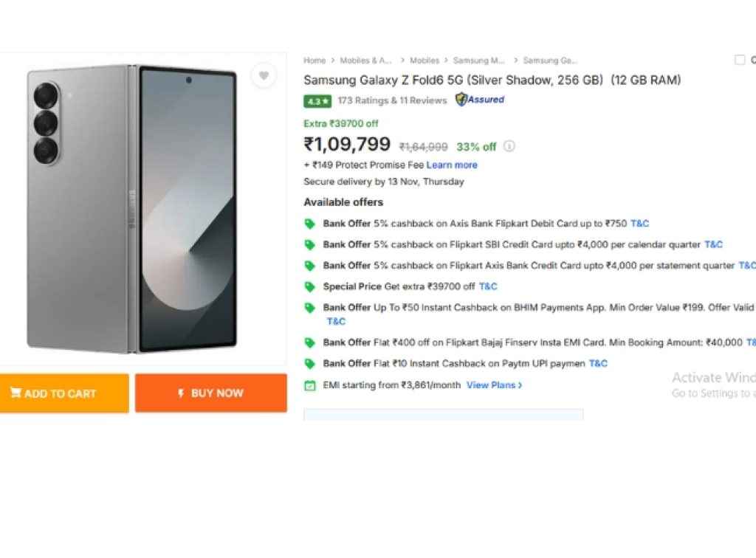Click the green tag icon beside Special Price
Image resolution: width=756 pixels, height=558 pixels.
click(x=310, y=286)
